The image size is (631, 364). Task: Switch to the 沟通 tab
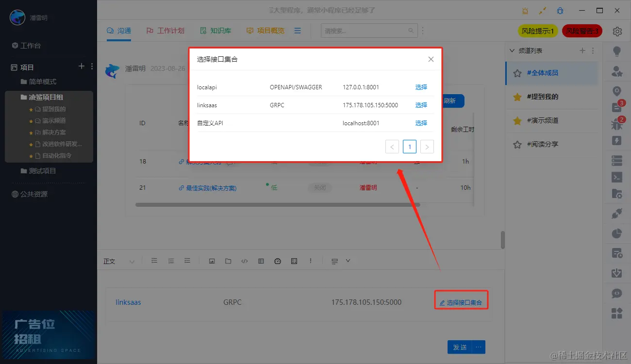click(x=119, y=31)
